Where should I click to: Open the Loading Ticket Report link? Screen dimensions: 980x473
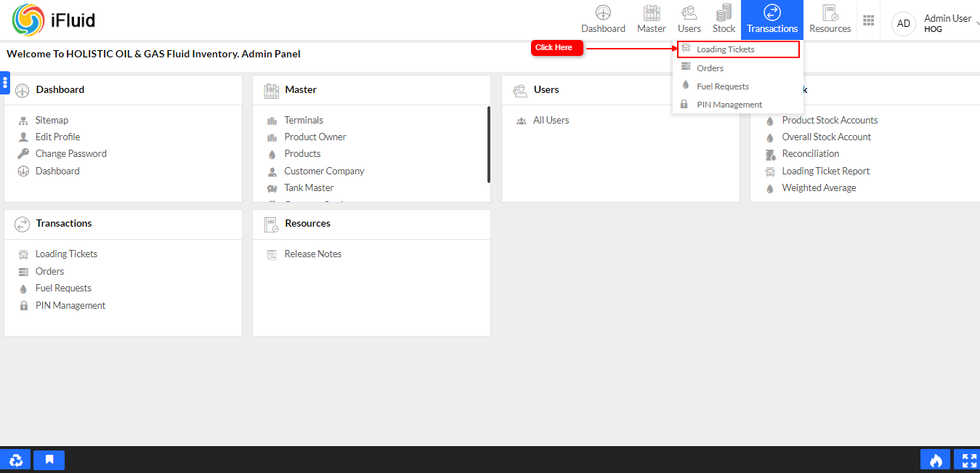(x=825, y=171)
